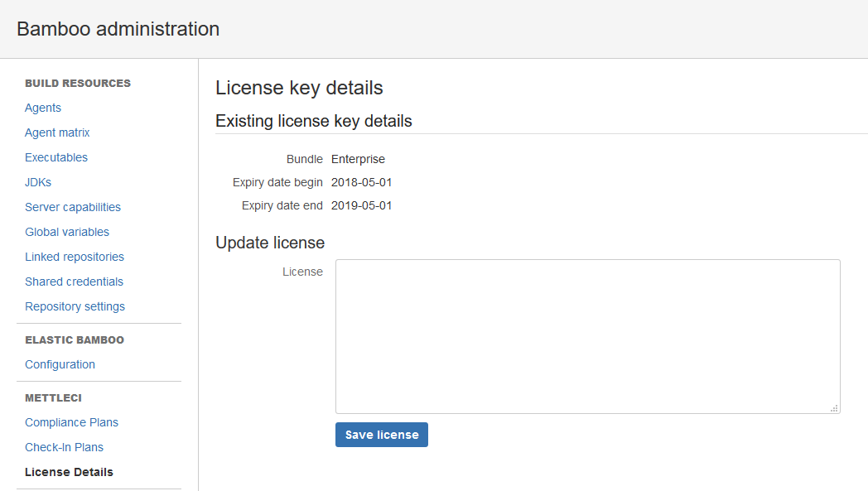Open the Agents link in sidebar
This screenshot has height=491, width=868.
click(x=43, y=108)
